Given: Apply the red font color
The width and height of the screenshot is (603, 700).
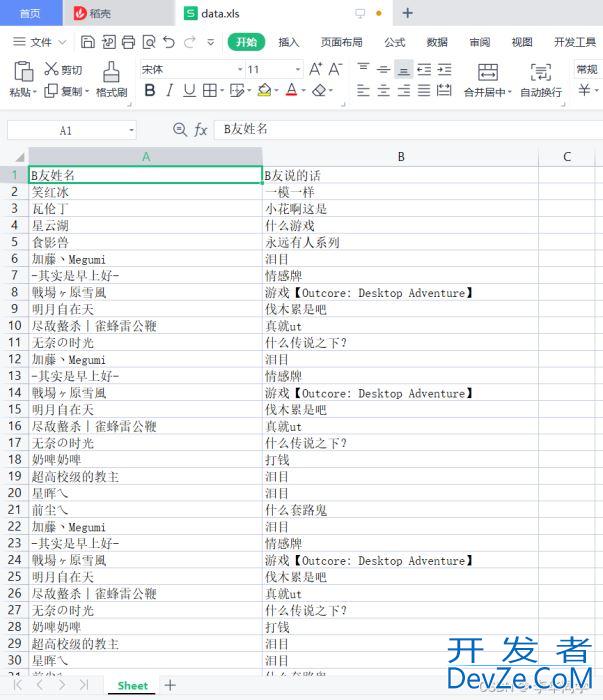Looking at the screenshot, I should coord(291,91).
